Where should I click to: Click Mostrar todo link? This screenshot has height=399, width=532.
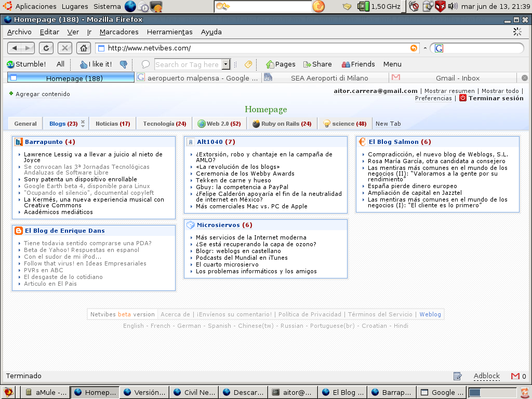(x=500, y=91)
